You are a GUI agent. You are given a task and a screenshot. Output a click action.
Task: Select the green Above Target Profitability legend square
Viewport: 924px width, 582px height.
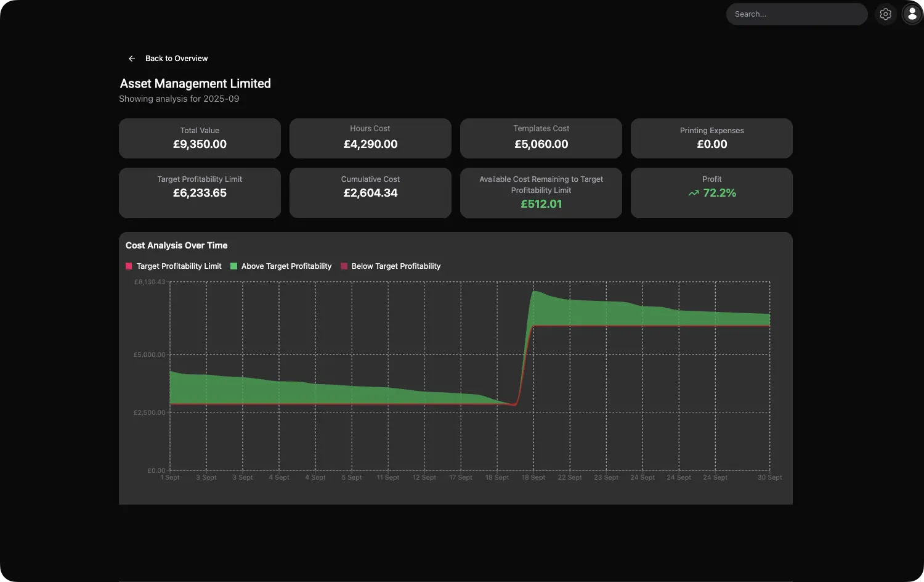click(233, 266)
